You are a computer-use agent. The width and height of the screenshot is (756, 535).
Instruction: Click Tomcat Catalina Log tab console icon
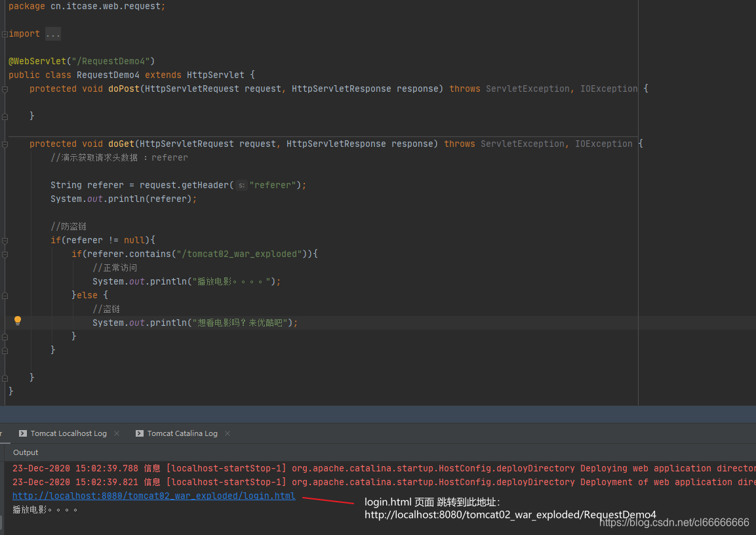(140, 433)
